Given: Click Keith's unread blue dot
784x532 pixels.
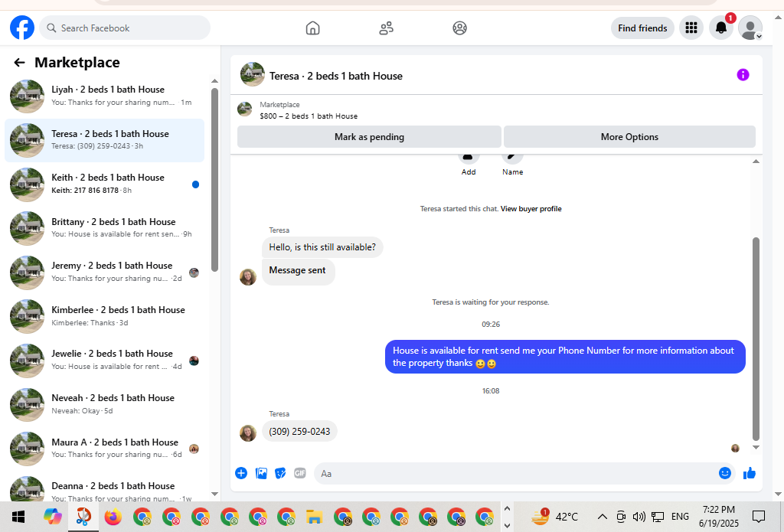Looking at the screenshot, I should pyautogui.click(x=195, y=184).
